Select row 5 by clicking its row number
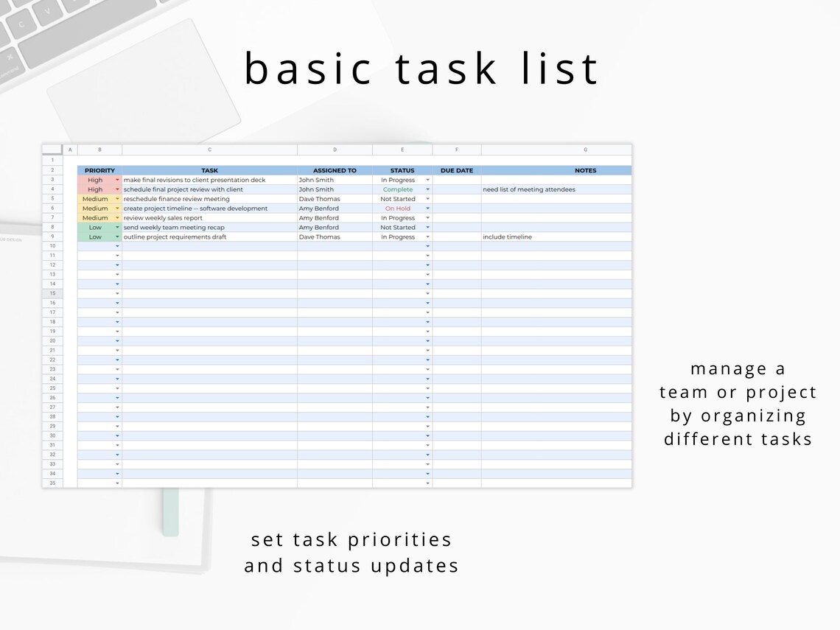This screenshot has width=840, height=630. 52,199
